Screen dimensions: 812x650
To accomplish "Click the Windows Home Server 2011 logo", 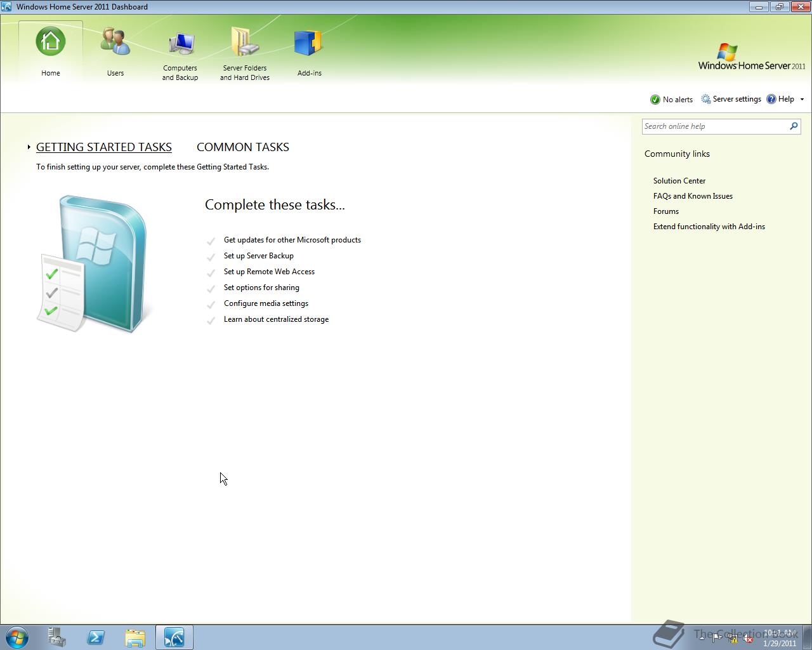I will (752, 57).
